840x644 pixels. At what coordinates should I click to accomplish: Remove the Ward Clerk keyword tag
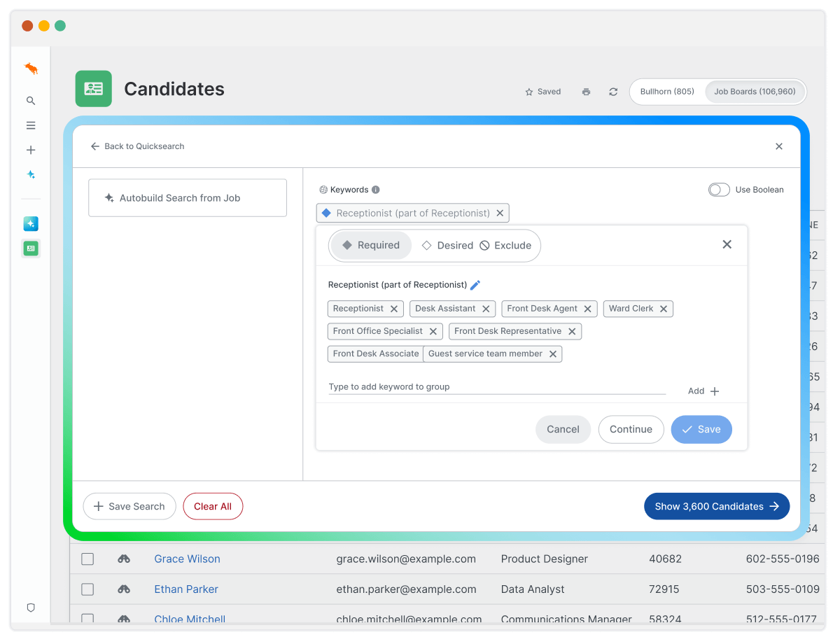coord(664,309)
